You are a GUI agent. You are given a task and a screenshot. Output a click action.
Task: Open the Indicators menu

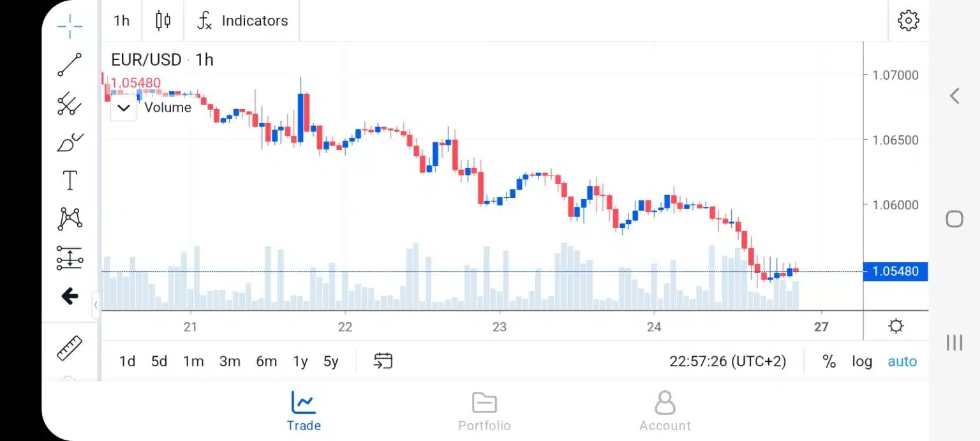click(242, 20)
